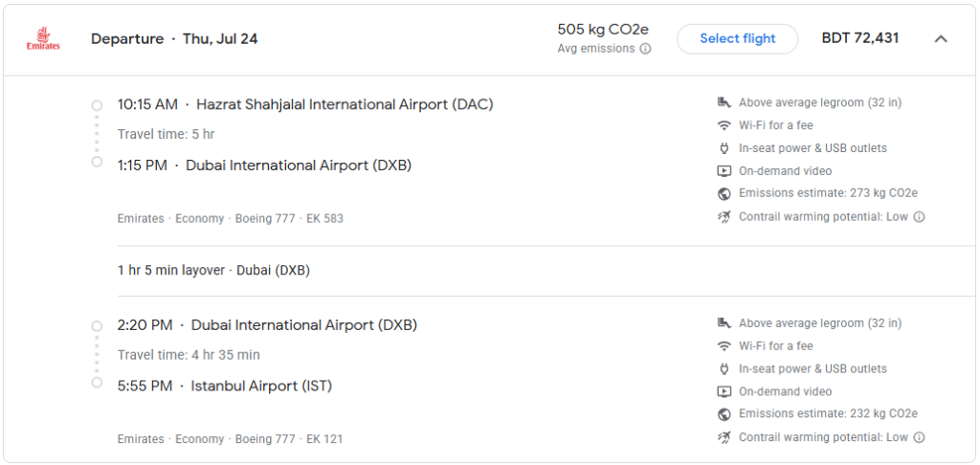
Task: Click the globe emissions icon next to 232 kg CO2e
Action: pos(724,414)
